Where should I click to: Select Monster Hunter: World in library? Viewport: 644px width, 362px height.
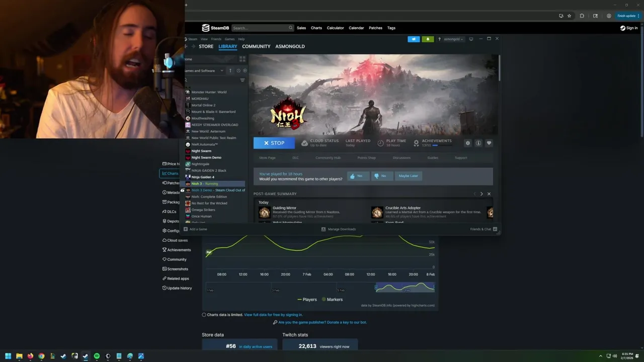[x=208, y=92]
